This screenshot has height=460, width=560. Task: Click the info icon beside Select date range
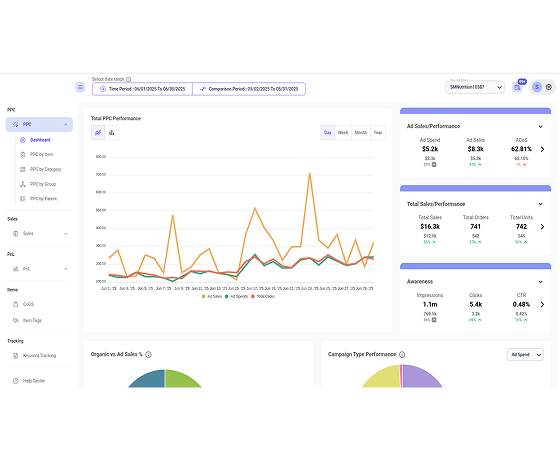coord(129,79)
